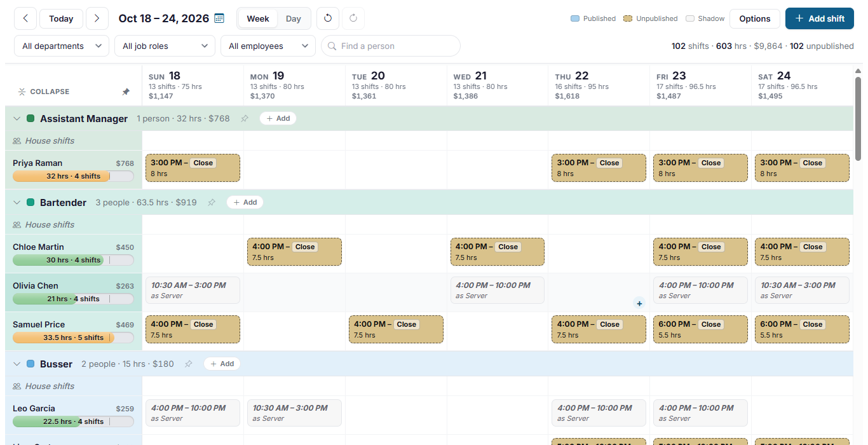Pin the Assistant Manager group
Screen dimensions: 868x445
coord(245,118)
